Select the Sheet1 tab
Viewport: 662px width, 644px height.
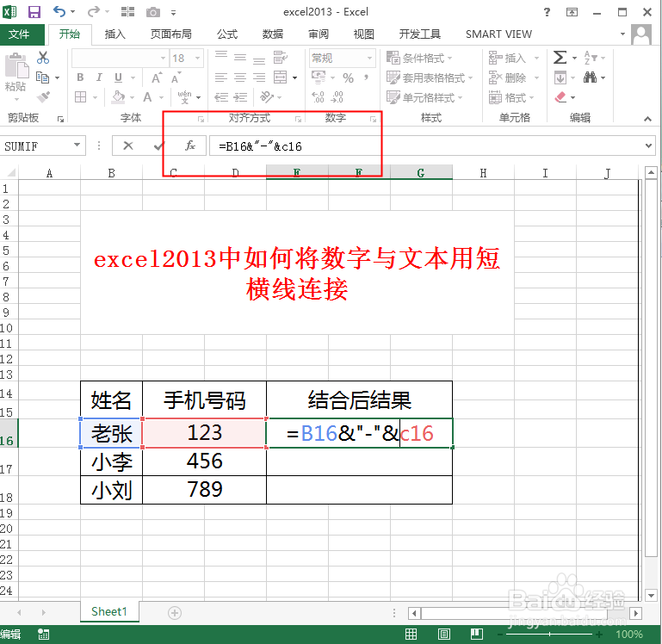109,611
